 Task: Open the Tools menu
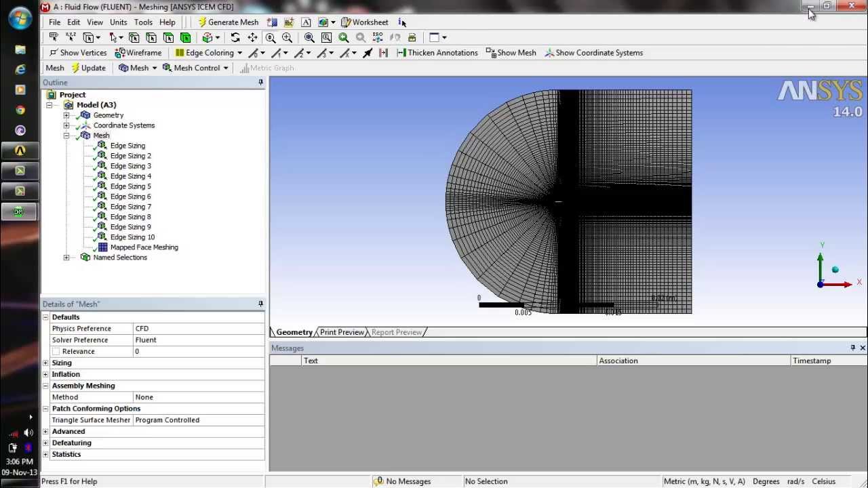(x=143, y=22)
